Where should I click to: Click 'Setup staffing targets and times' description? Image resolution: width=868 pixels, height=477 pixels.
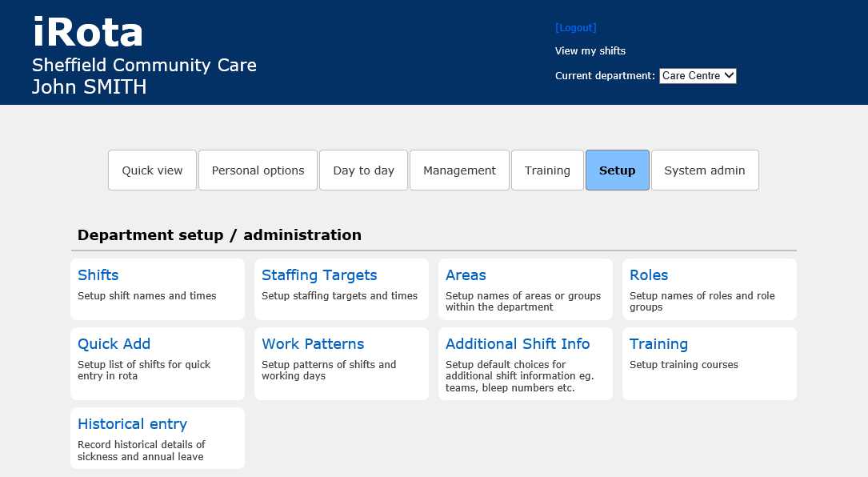click(x=339, y=296)
